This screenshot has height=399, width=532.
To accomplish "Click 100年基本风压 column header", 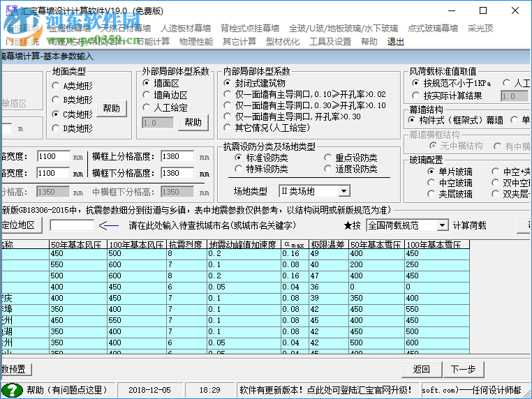I will pos(137,244).
